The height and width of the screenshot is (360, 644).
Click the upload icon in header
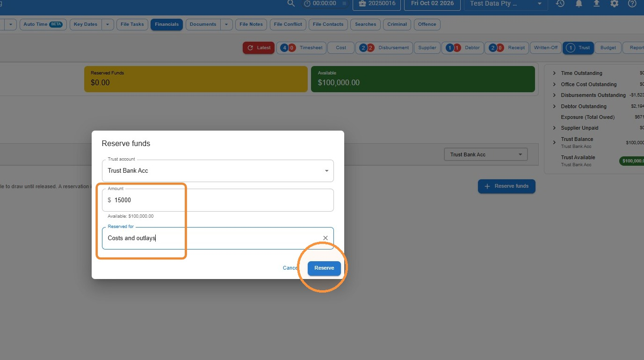pyautogui.click(x=596, y=3)
